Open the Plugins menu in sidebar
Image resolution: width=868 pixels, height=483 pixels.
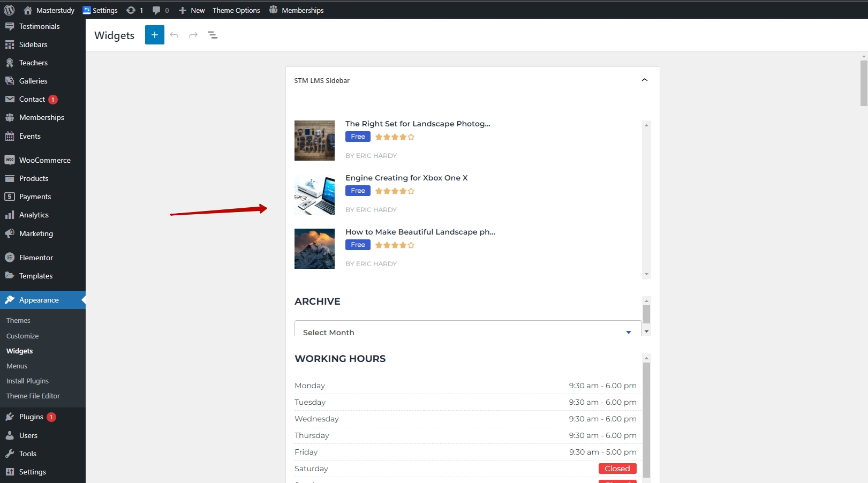click(x=31, y=417)
